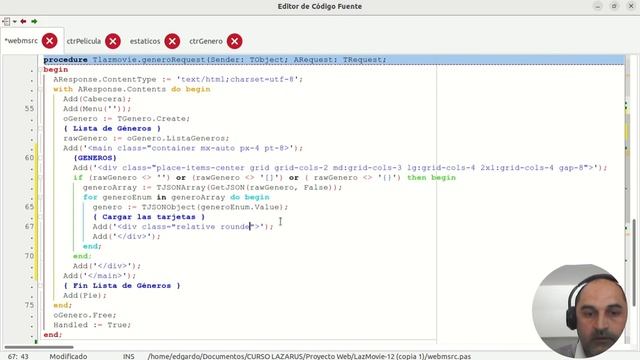This screenshot has width=640, height=360.
Task: Click the 'genero := TJSONObject' line
Action: (x=190, y=207)
